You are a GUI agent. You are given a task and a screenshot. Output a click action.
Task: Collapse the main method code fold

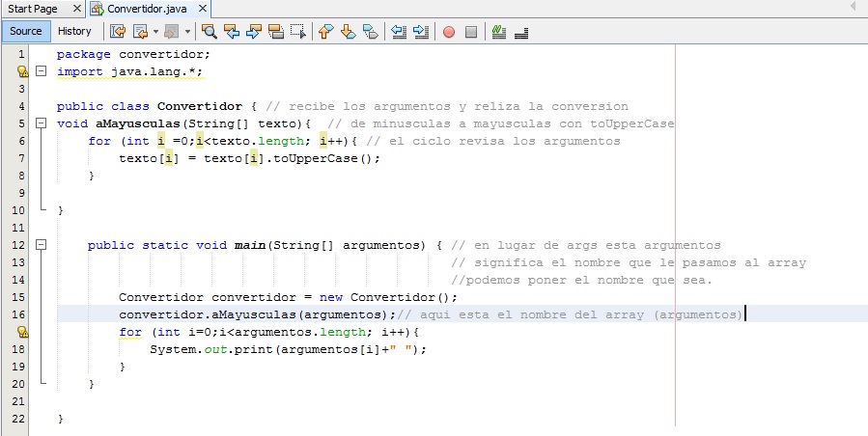coord(41,245)
